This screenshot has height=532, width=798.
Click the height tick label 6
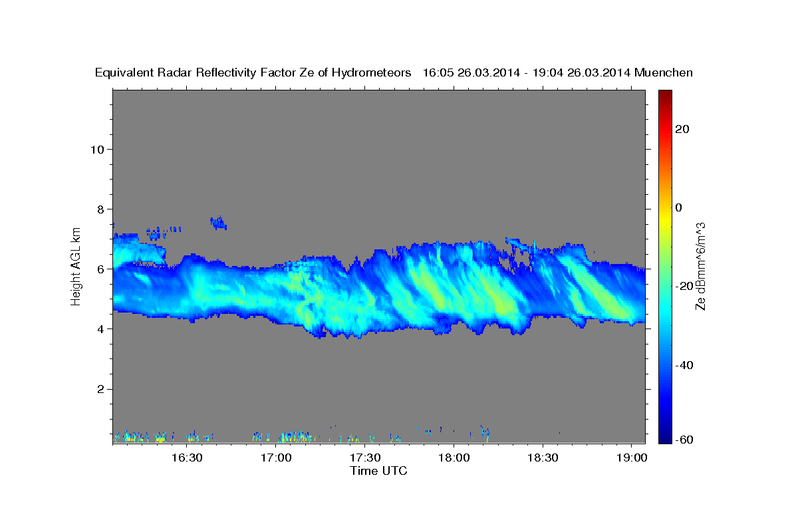coord(100,269)
